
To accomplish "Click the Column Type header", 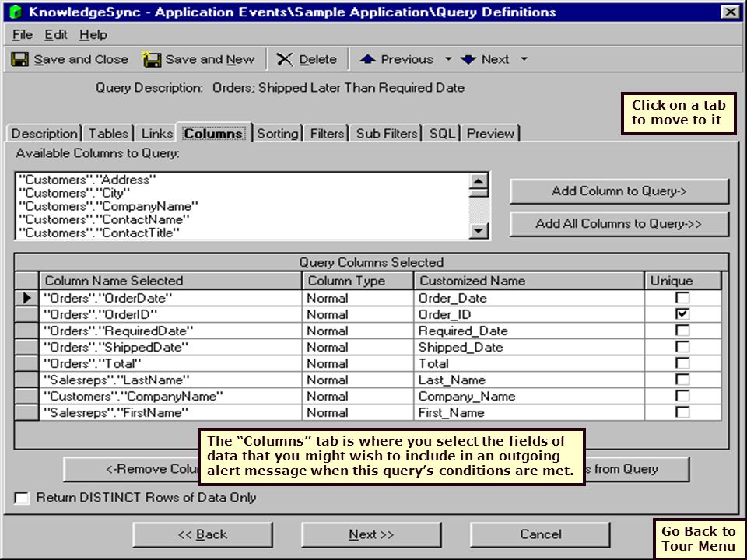I will click(x=358, y=281).
